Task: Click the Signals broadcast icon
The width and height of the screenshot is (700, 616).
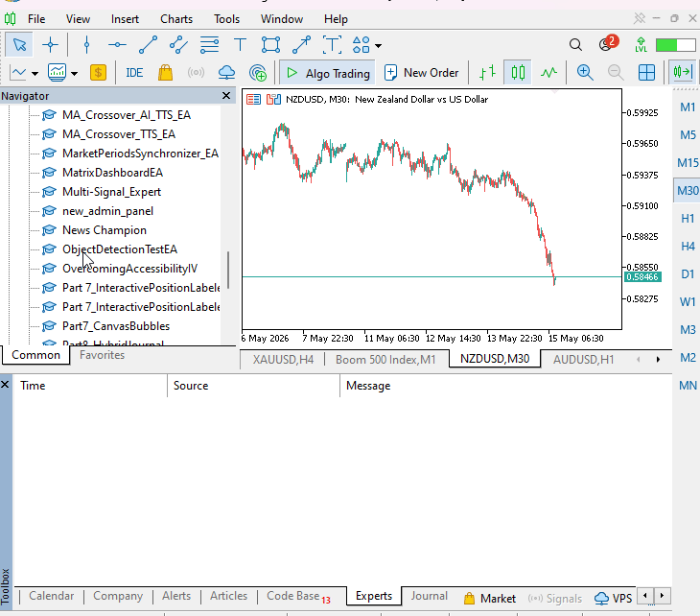Action: point(196,72)
